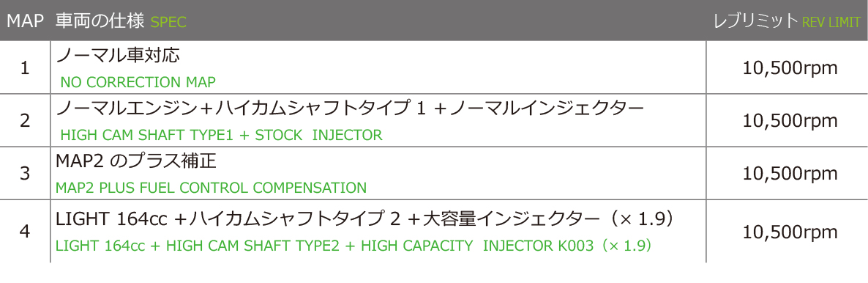
Task: Click the MAP column header
Action: tap(24, 22)
